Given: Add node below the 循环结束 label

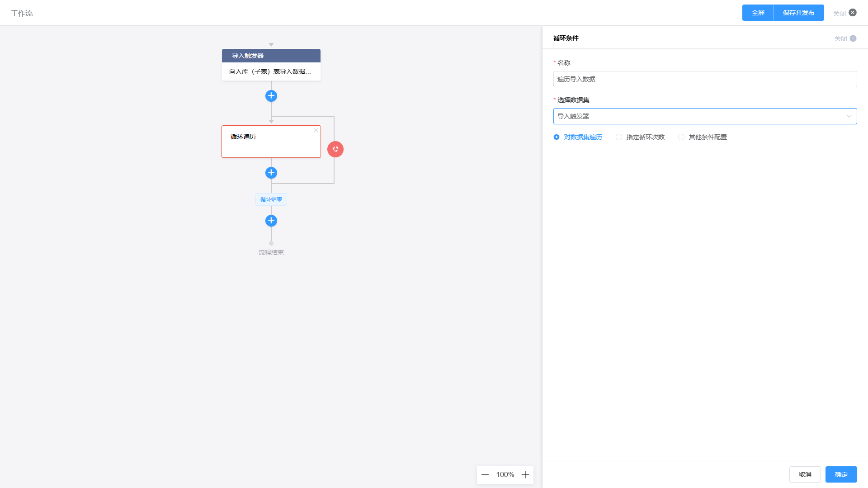Looking at the screenshot, I should pos(271,221).
